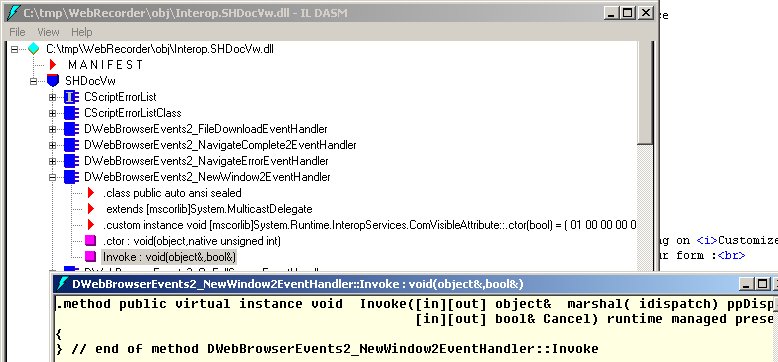Expand DWebBrowserEvents2_NavigateErrorEventHandler node

click(x=52, y=161)
